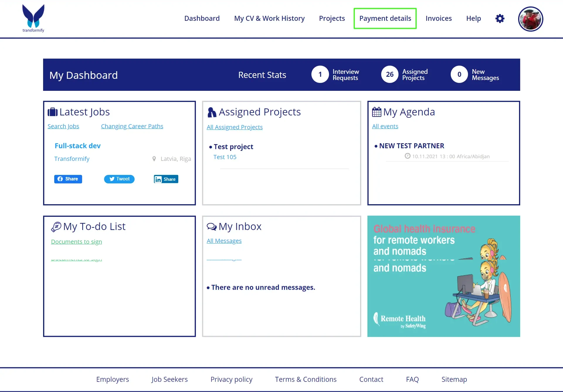Image resolution: width=563 pixels, height=392 pixels.
Task: View All Assigned Projects
Action: coord(235,127)
